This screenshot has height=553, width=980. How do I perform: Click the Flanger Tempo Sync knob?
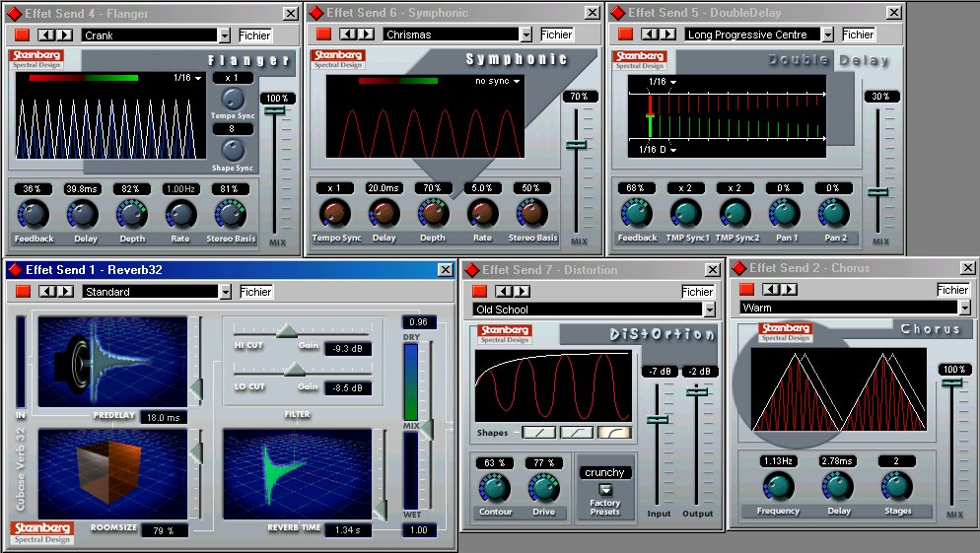233,99
